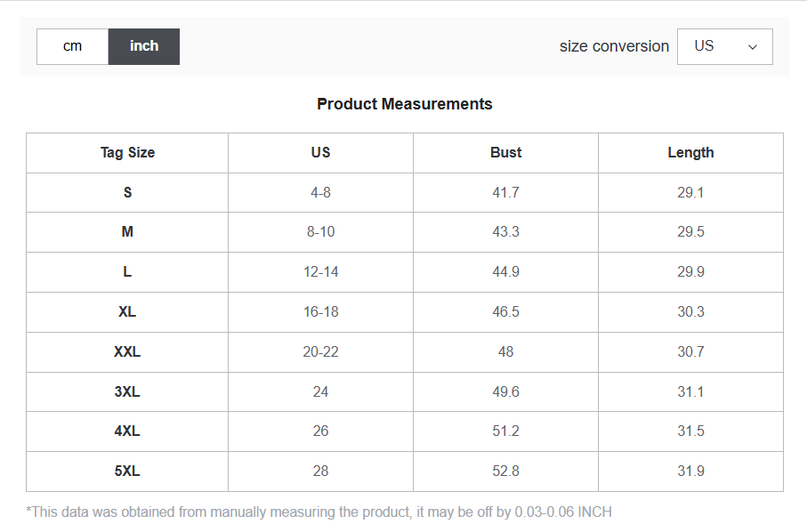Click the 52.8 bust value cell
807x532 pixels.
505,471
